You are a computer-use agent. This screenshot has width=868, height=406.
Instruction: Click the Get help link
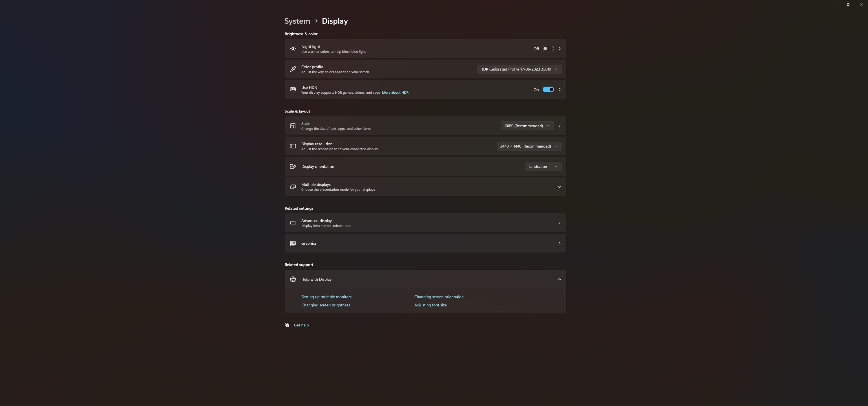[x=301, y=325]
